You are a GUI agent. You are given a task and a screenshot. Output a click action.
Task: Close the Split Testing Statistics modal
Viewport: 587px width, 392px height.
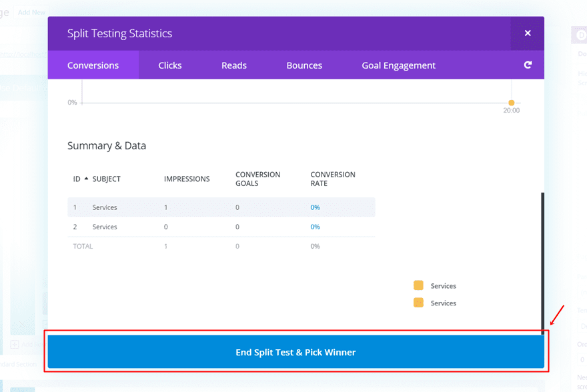pyautogui.click(x=527, y=33)
